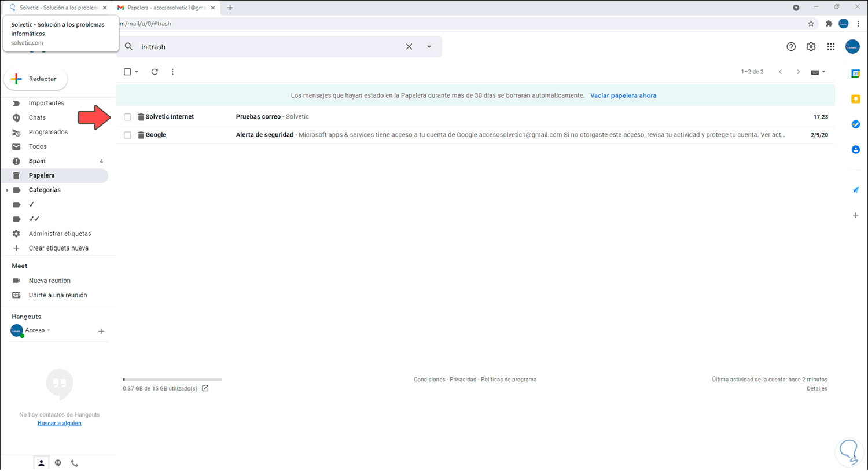Check the Solvetic Internet message checkbox
Viewport: 868px width, 471px height.
(x=127, y=117)
